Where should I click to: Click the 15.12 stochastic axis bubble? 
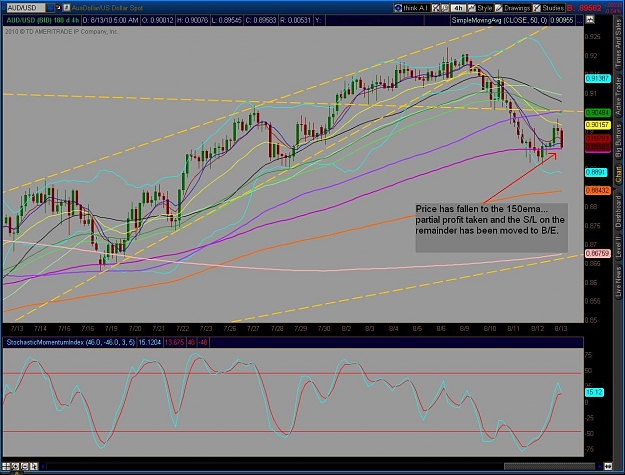[x=594, y=393]
